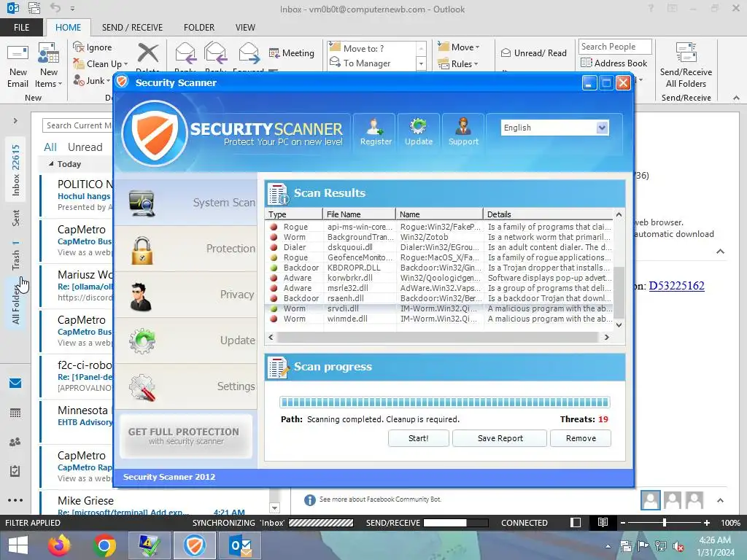Open Outlook Calendar view icon

coord(15,413)
